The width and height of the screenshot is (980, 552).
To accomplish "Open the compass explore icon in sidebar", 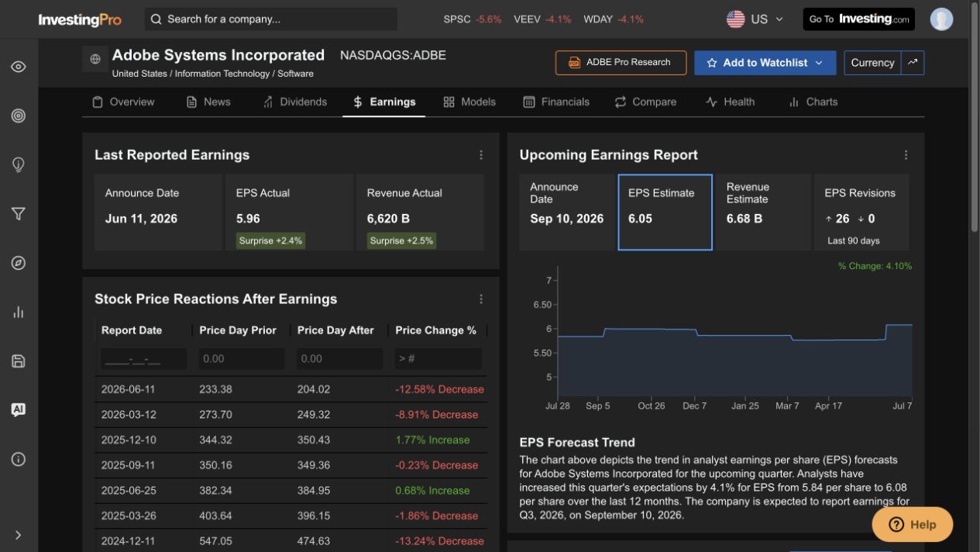I will [19, 263].
